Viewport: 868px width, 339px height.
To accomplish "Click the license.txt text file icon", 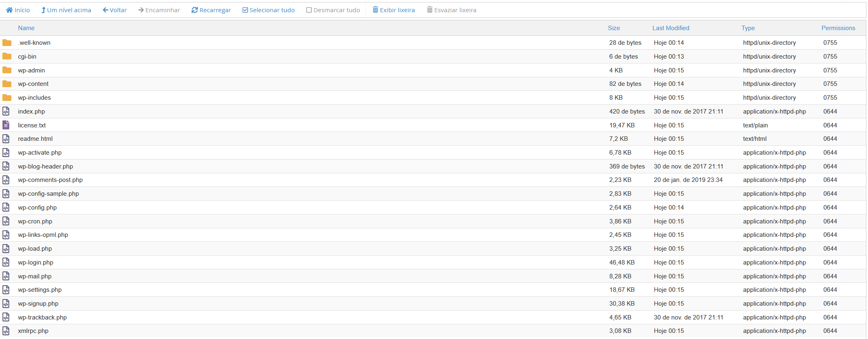I will click(x=6, y=125).
